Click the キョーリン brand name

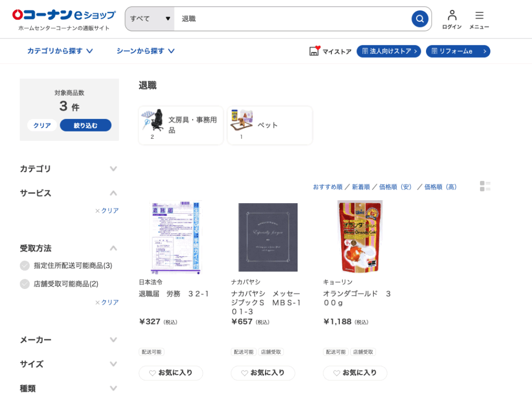point(338,282)
